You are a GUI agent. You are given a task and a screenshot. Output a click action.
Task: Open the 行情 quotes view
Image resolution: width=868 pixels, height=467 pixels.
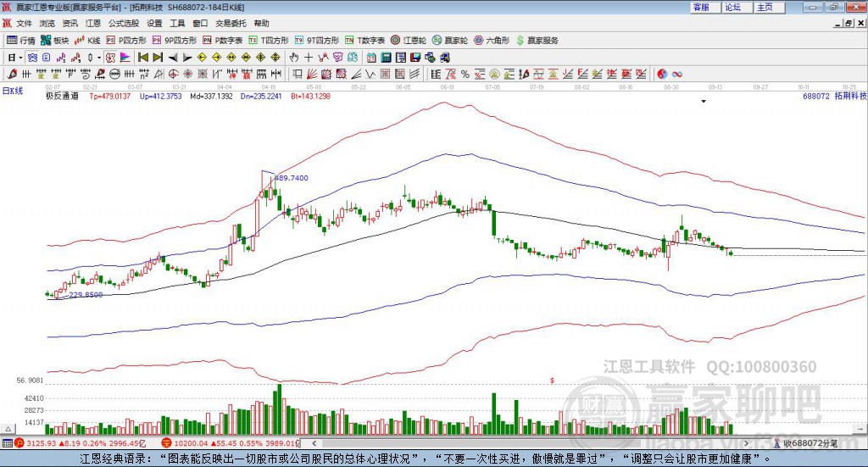pyautogui.click(x=21, y=40)
